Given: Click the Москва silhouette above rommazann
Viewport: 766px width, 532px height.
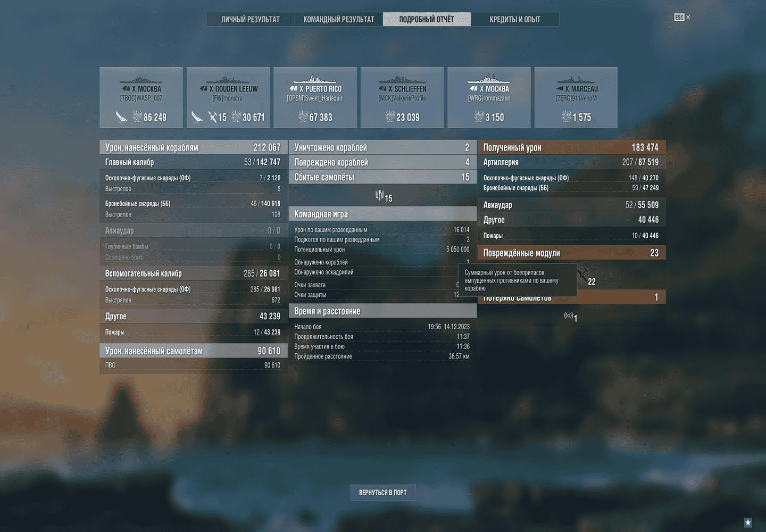Looking at the screenshot, I should (489, 79).
